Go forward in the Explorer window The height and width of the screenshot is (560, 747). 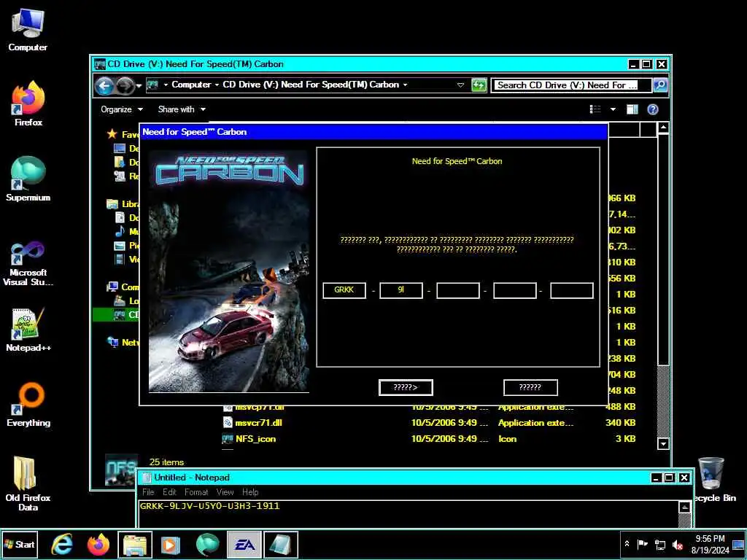pos(125,86)
